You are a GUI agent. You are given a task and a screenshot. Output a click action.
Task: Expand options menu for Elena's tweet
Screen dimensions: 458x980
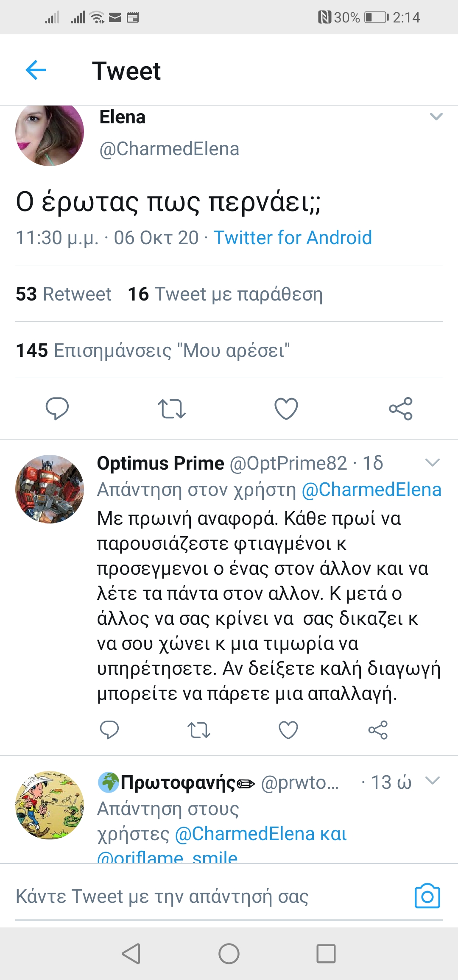point(436,117)
